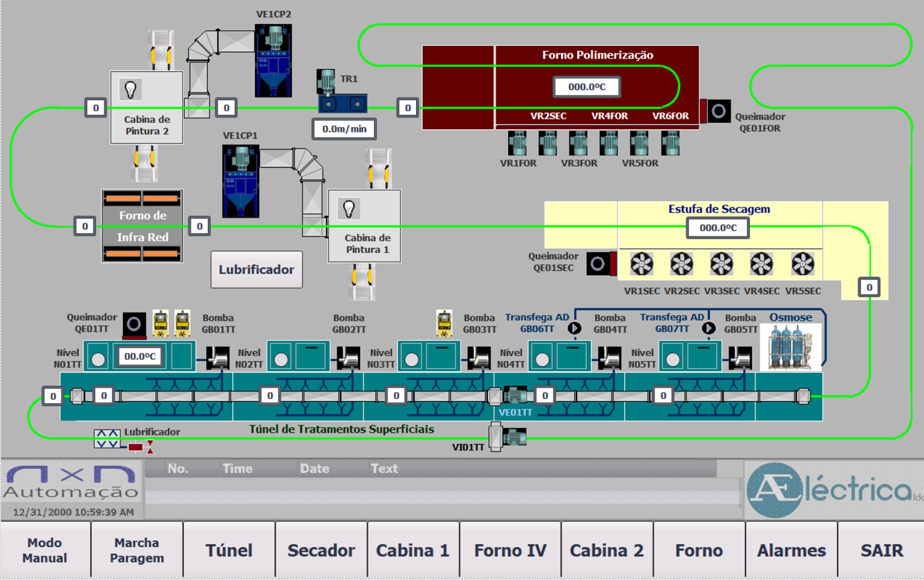Screen dimensions: 924x580
Task: Click the QE01SEC dryer burner icon
Action: click(598, 264)
